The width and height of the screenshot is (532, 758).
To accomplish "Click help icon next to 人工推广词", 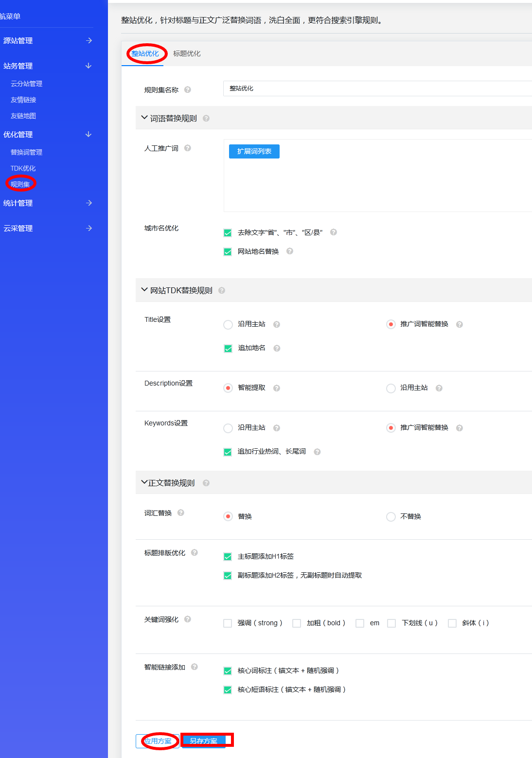I will (x=188, y=148).
